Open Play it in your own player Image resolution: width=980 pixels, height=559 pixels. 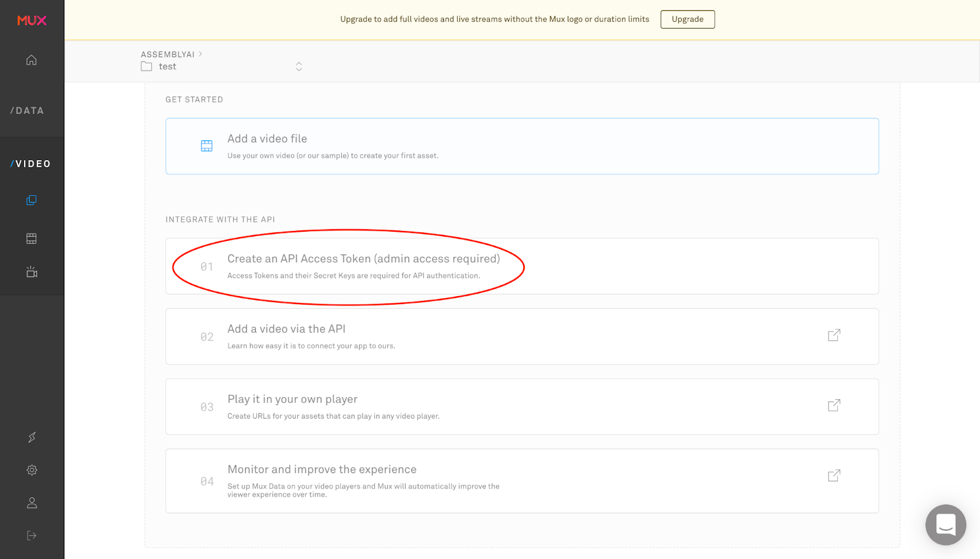(x=522, y=406)
